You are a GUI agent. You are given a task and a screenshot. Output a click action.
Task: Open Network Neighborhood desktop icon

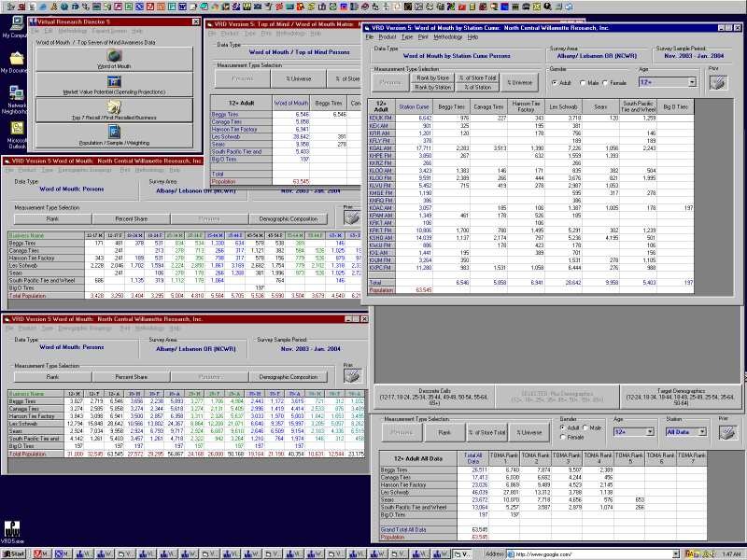click(15, 100)
